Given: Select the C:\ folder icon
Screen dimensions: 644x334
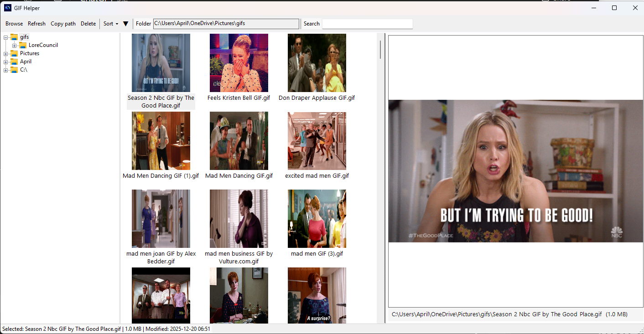Looking at the screenshot, I should pos(14,70).
